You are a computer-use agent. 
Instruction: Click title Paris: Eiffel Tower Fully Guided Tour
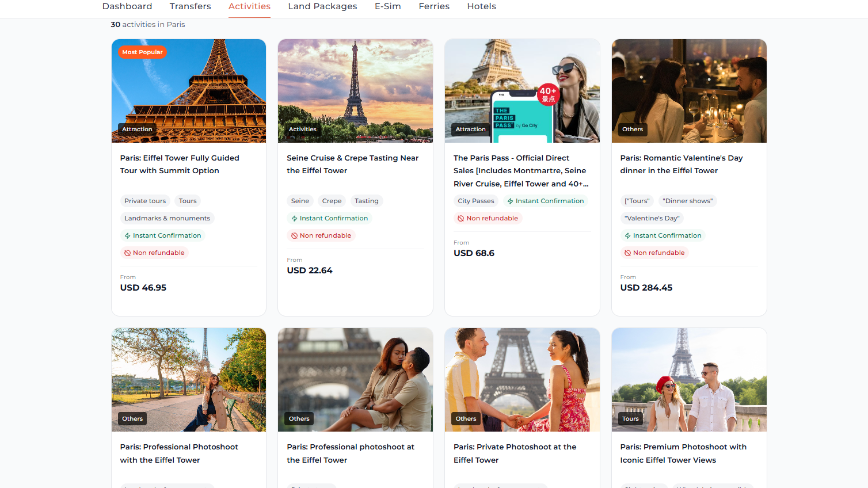click(x=180, y=164)
